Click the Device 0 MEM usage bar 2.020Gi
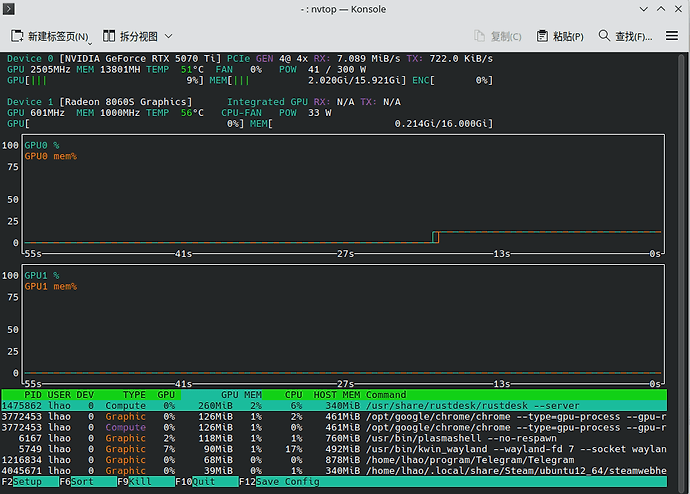690x494 pixels. pyautogui.click(x=308, y=80)
